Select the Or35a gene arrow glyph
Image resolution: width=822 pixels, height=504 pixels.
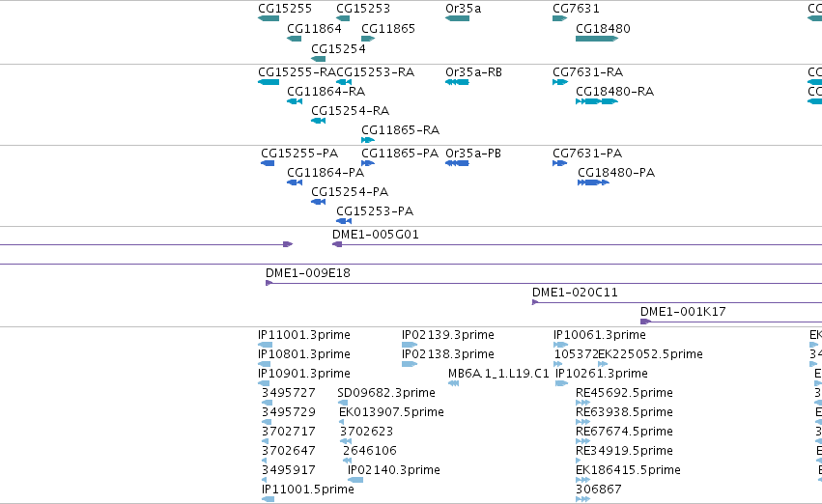pos(457,18)
